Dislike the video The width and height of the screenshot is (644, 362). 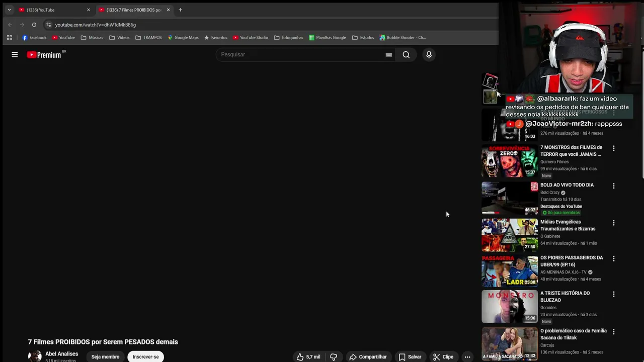[333, 357]
